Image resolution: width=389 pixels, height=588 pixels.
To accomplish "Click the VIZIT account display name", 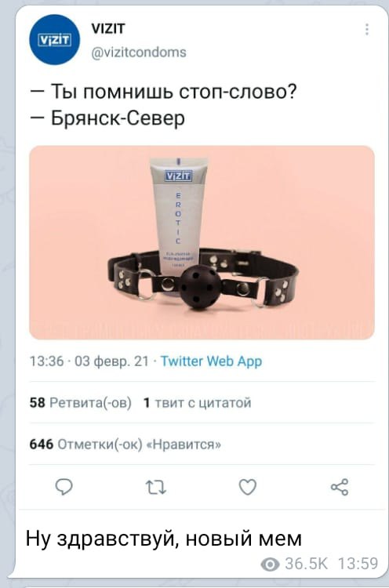I will (108, 28).
